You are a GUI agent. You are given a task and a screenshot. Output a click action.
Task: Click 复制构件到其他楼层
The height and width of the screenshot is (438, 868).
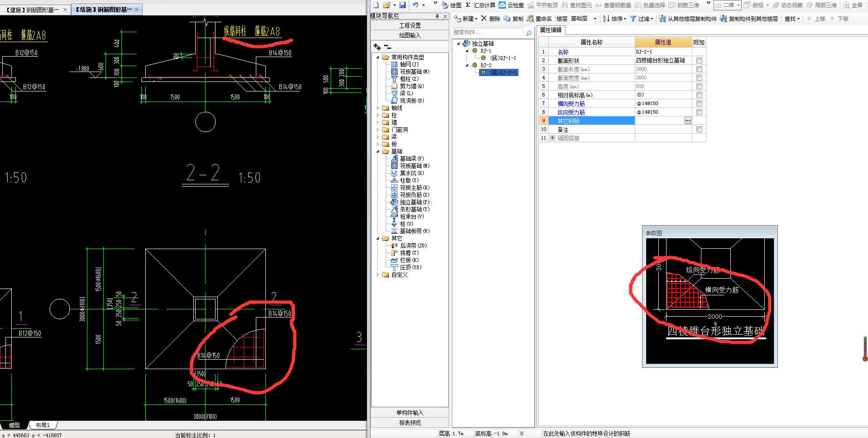coord(749,19)
